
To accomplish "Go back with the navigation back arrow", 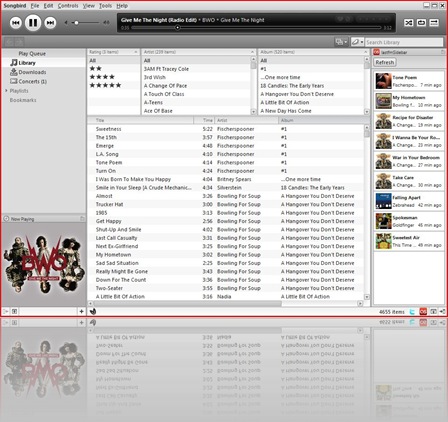I will coord(9,42).
